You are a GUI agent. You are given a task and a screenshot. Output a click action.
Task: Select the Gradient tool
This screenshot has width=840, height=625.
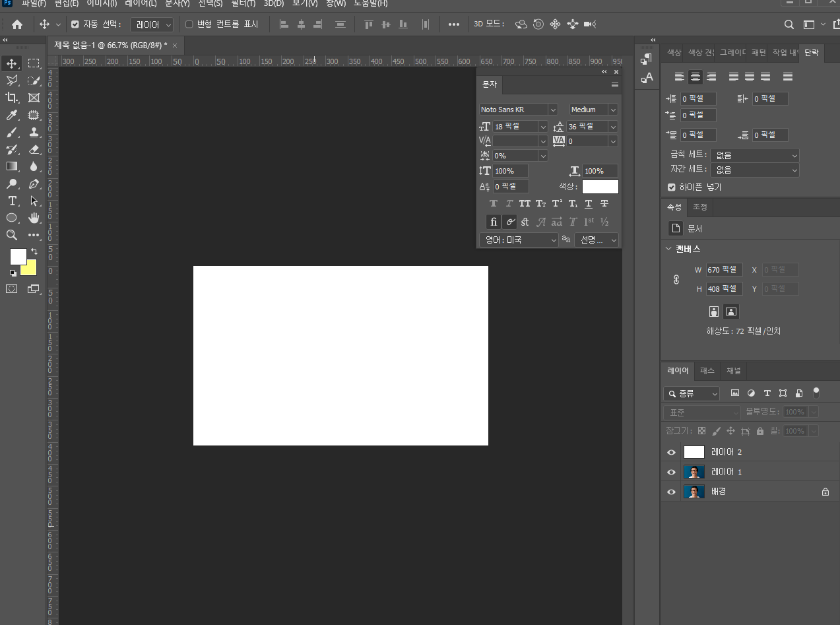[x=12, y=166]
